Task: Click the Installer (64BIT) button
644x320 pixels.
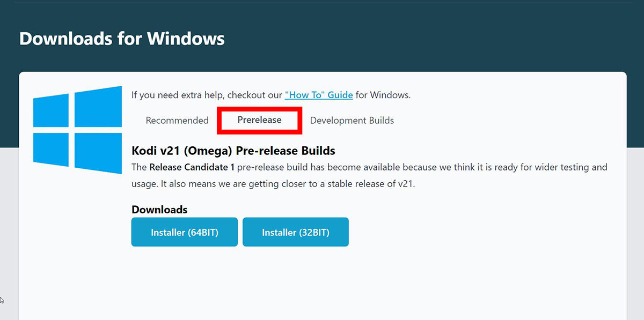Action: [184, 232]
